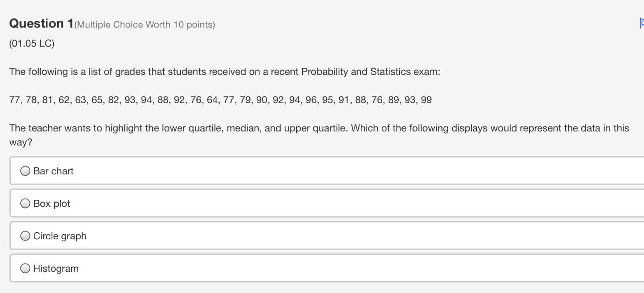Image resolution: width=644 pixels, height=293 pixels.
Task: Click the Bar chart option label text
Action: tap(53, 170)
